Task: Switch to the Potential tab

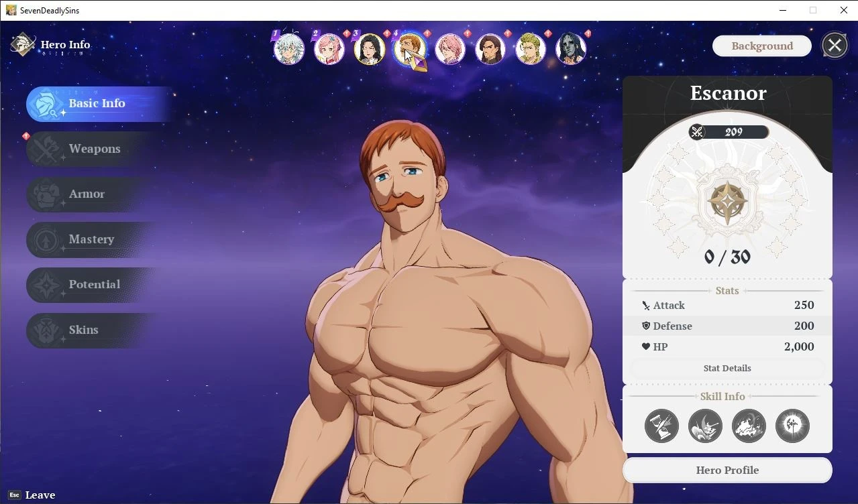Action: pos(94,285)
